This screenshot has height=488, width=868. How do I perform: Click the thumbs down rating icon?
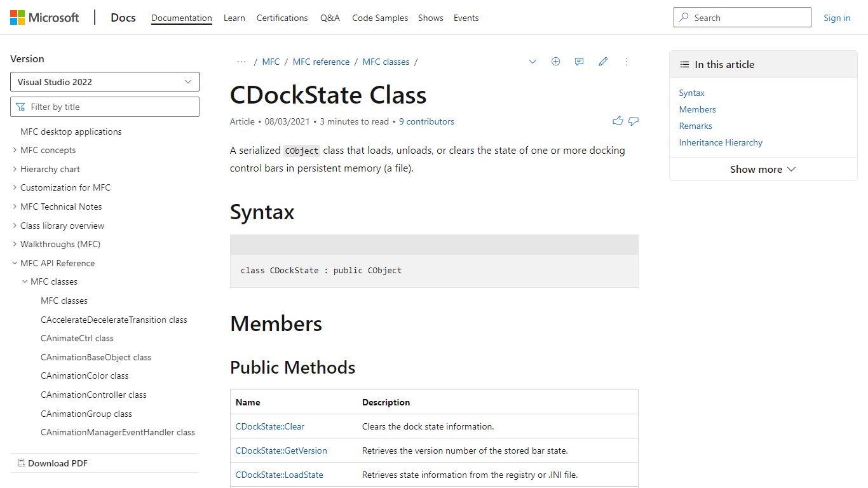coord(634,121)
